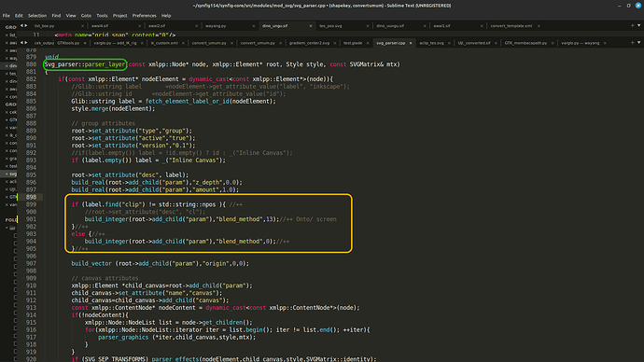Close the awal2.sif tab
The width and height of the screenshot is (644, 362).
click(x=196, y=26)
